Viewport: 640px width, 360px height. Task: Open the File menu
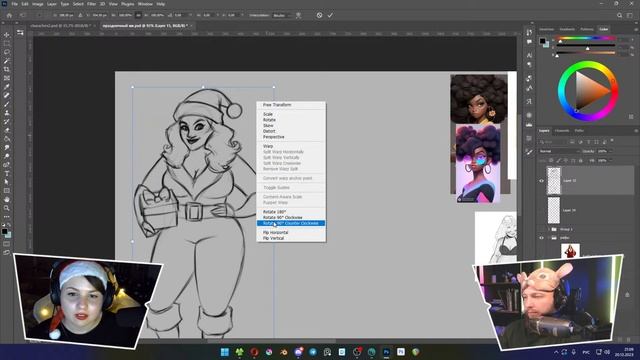coord(14,4)
